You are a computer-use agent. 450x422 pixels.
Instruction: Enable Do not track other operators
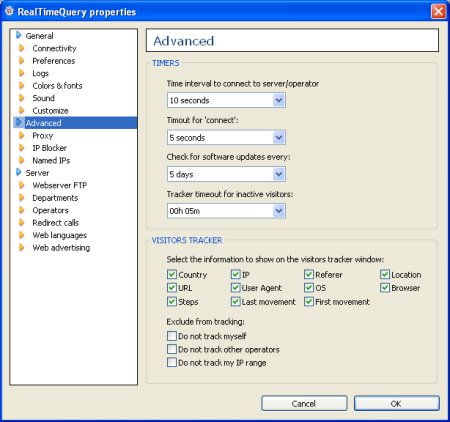172,349
